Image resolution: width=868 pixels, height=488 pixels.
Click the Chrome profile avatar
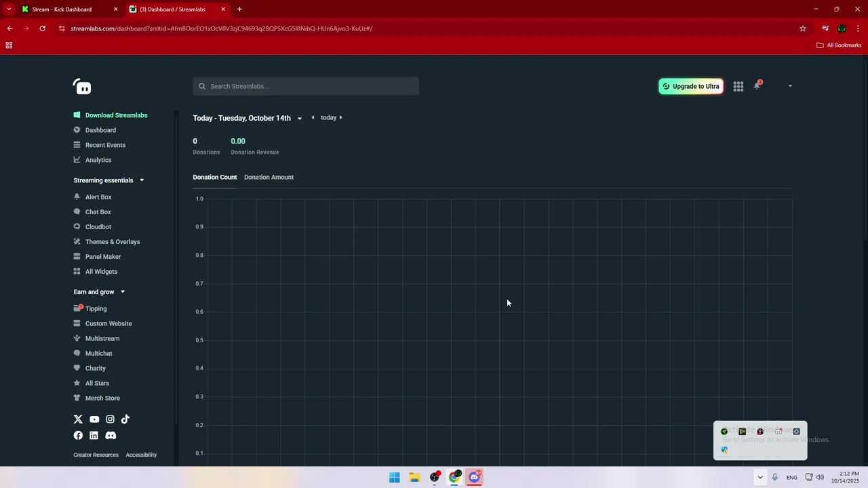[x=842, y=28]
